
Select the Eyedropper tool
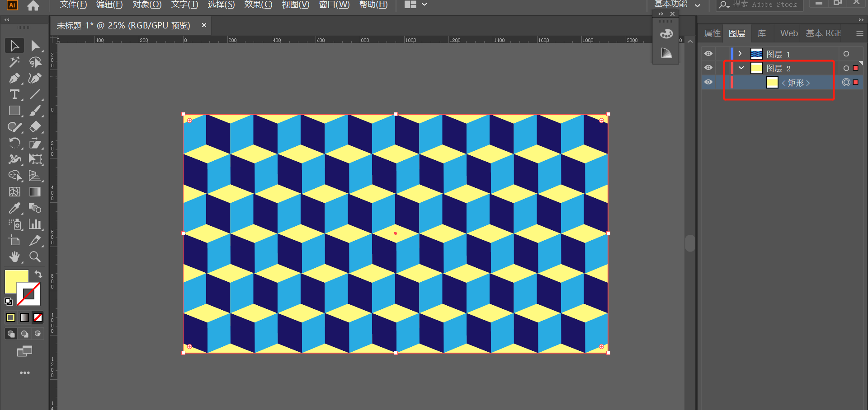click(14, 208)
